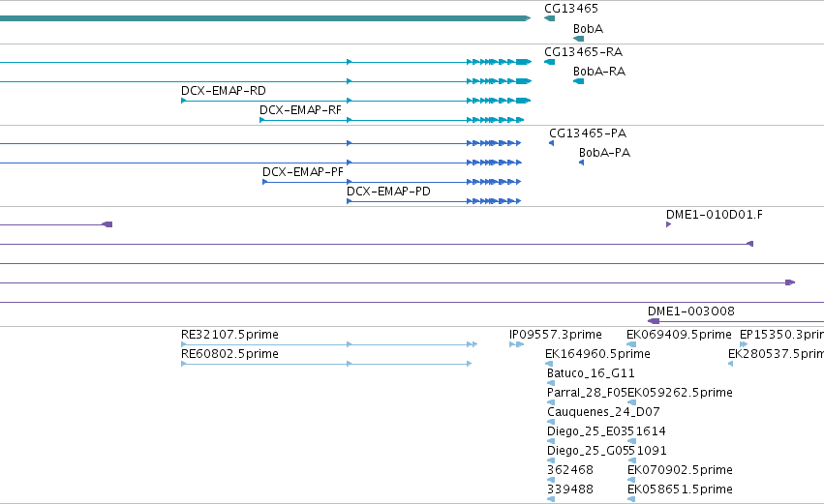Click the BobA-PA small blue arrow glyph
The height and width of the screenshot is (504, 824).
(x=581, y=163)
